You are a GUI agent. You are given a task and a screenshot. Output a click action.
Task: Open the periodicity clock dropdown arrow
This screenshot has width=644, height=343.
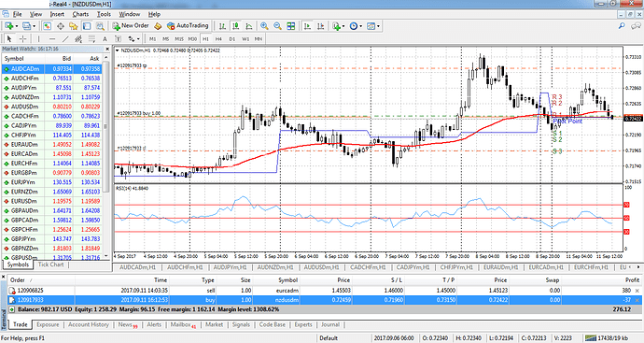click(x=360, y=26)
